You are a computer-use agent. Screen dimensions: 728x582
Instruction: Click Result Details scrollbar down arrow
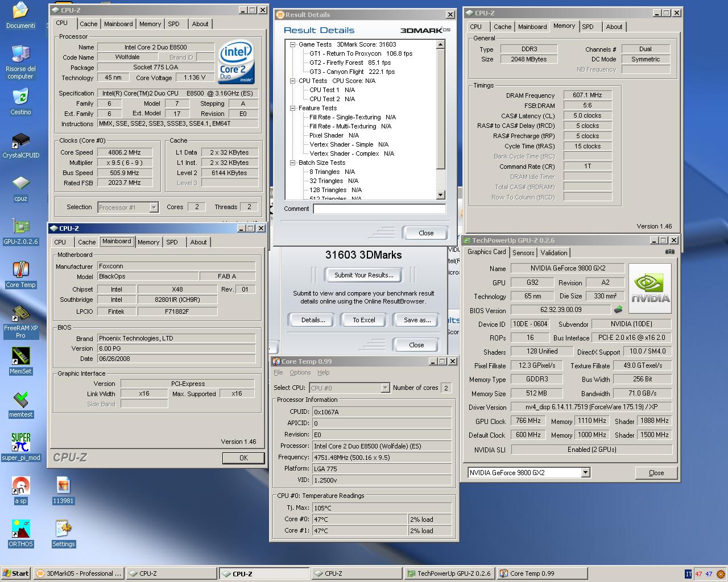point(440,195)
